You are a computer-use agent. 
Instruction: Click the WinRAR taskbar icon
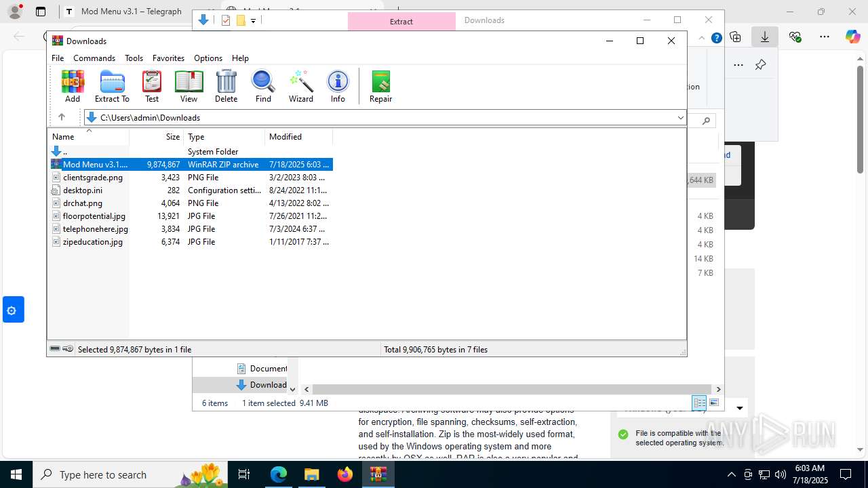(378, 474)
